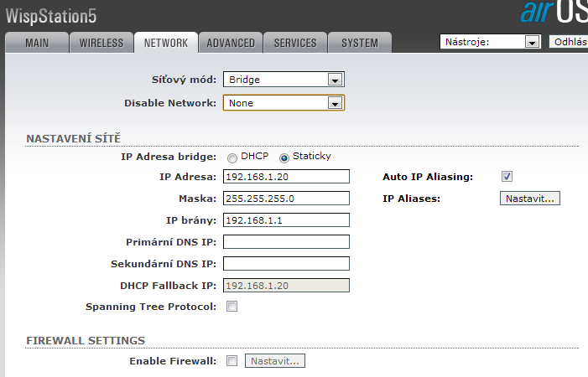Enable Spanning Tree Protocol checkbox
588x377 pixels.
click(x=232, y=307)
